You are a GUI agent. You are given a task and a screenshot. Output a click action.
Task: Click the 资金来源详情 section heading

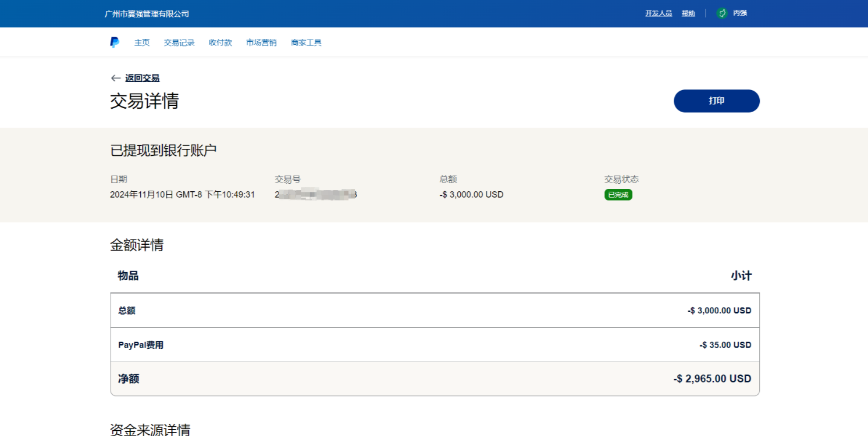point(150,430)
